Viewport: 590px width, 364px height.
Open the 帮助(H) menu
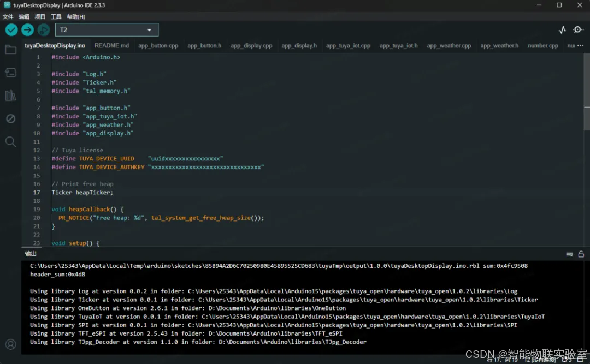(75, 16)
